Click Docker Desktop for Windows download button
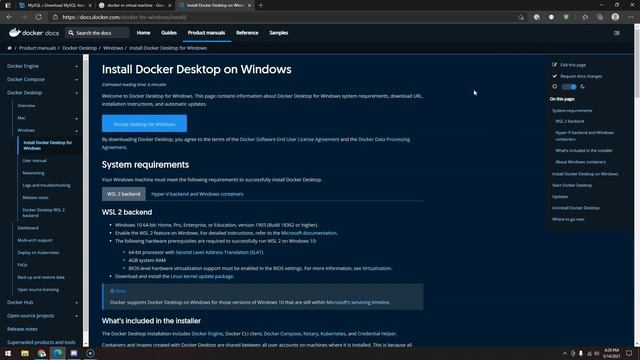The height and width of the screenshot is (360, 640). (x=144, y=124)
